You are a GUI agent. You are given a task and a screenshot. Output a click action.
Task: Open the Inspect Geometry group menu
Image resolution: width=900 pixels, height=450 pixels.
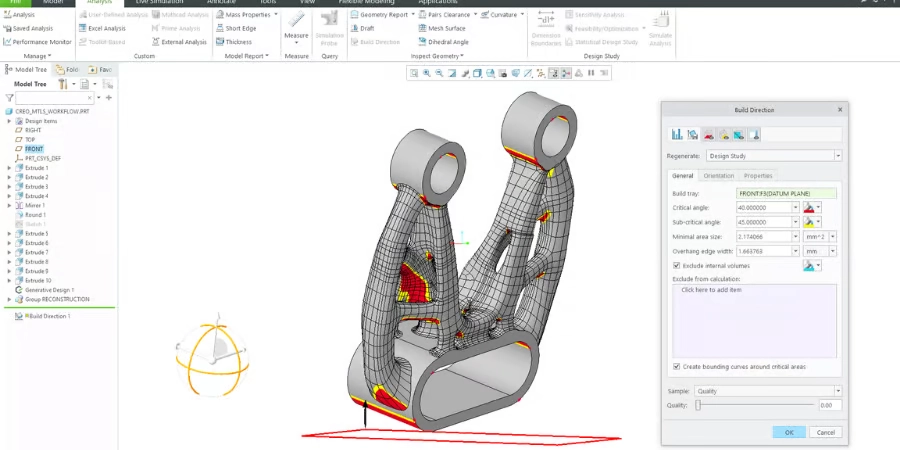(437, 56)
